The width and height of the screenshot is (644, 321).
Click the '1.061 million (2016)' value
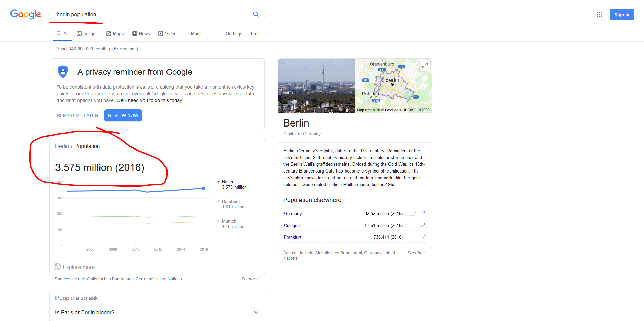click(384, 225)
